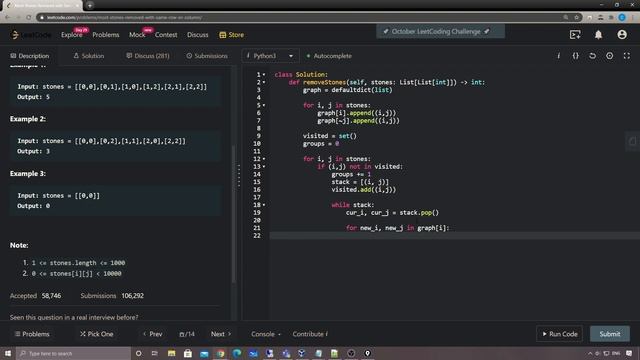Open the Windows Start menu
The width and height of the screenshot is (640, 360).
tap(8, 353)
